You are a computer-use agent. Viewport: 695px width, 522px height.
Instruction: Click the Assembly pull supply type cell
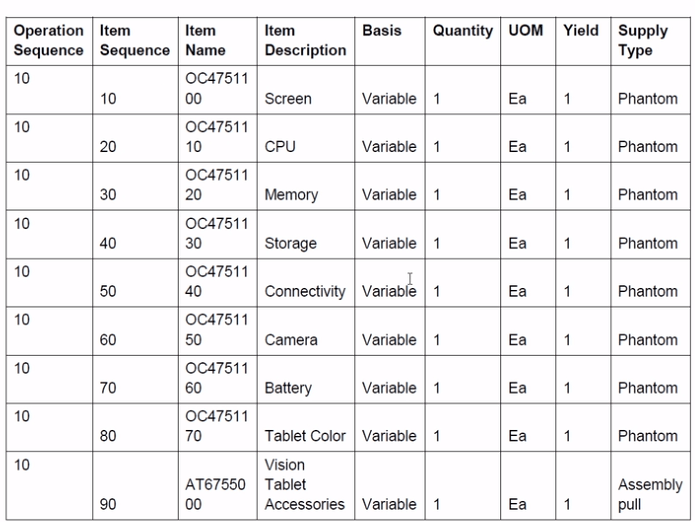[649, 494]
